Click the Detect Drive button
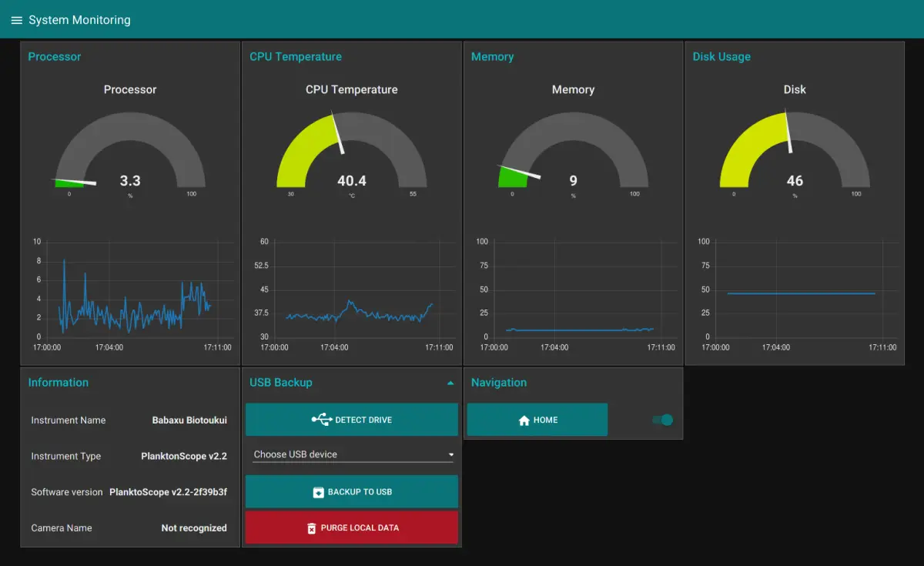924x566 pixels. point(352,420)
